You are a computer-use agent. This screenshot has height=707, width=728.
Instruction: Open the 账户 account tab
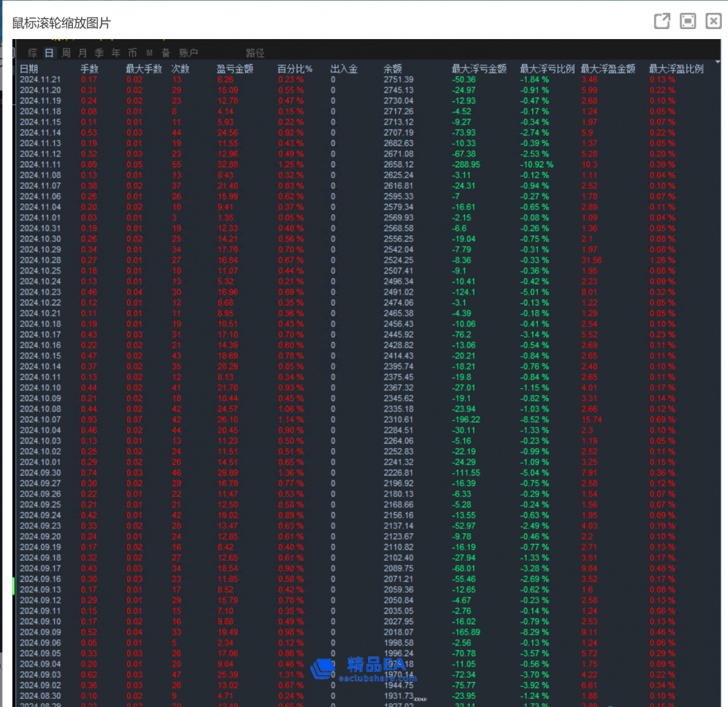point(189,53)
